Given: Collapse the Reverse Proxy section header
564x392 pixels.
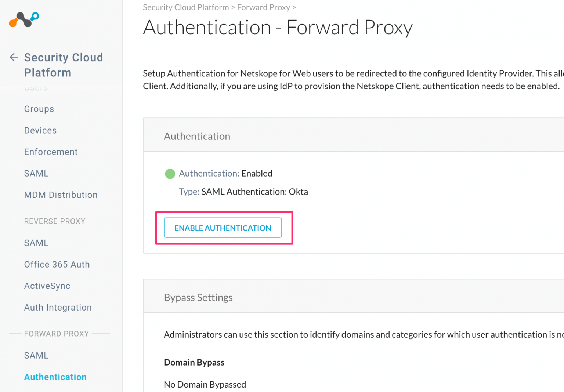Looking at the screenshot, I should point(54,221).
